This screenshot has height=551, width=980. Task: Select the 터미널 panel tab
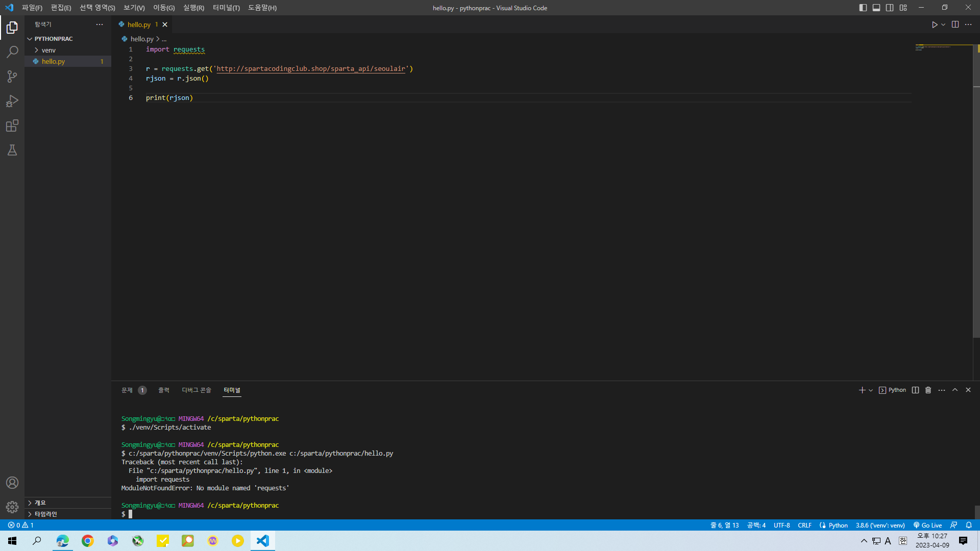click(232, 390)
